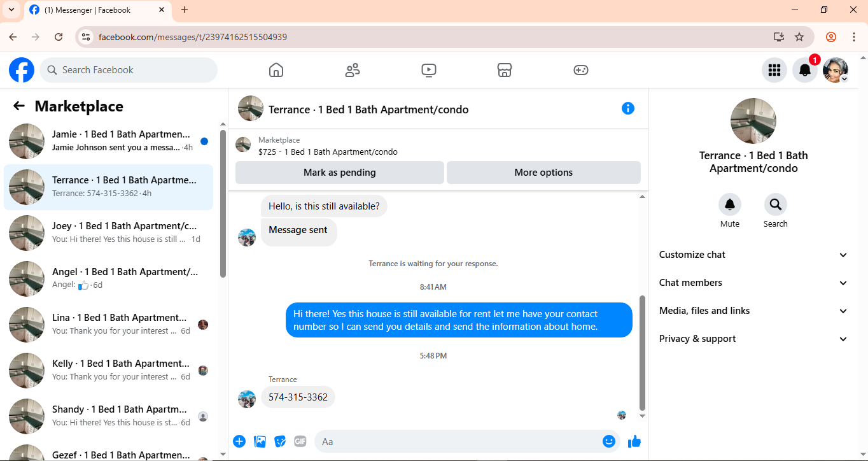Viewport: 868px width, 461px height.
Task: Search in conversation using the magnifier icon
Action: click(776, 204)
